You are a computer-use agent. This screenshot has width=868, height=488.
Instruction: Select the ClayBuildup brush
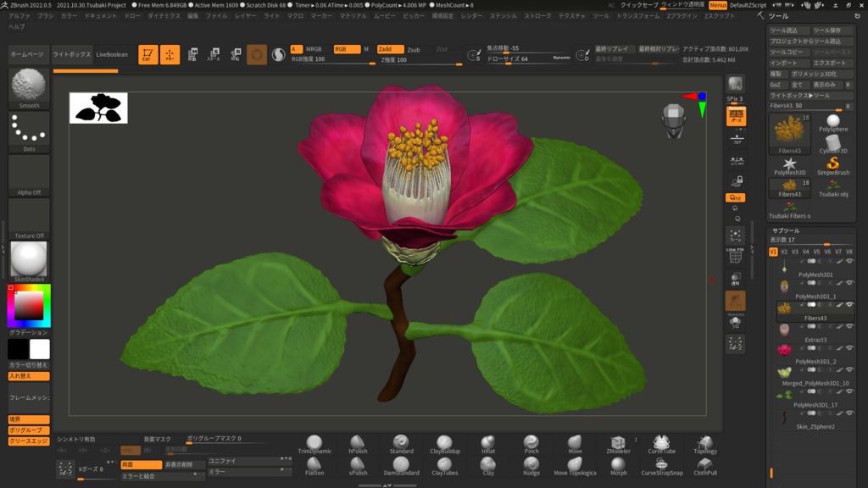click(x=444, y=444)
